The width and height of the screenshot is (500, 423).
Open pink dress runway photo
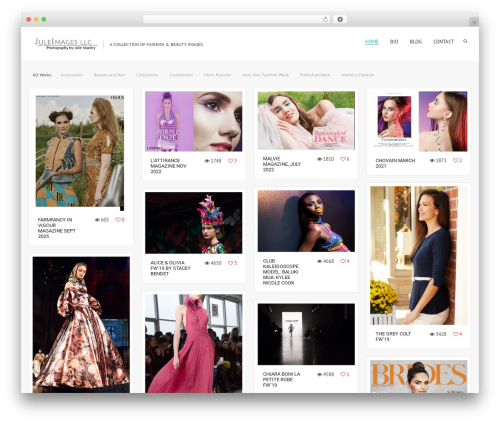pos(194,343)
